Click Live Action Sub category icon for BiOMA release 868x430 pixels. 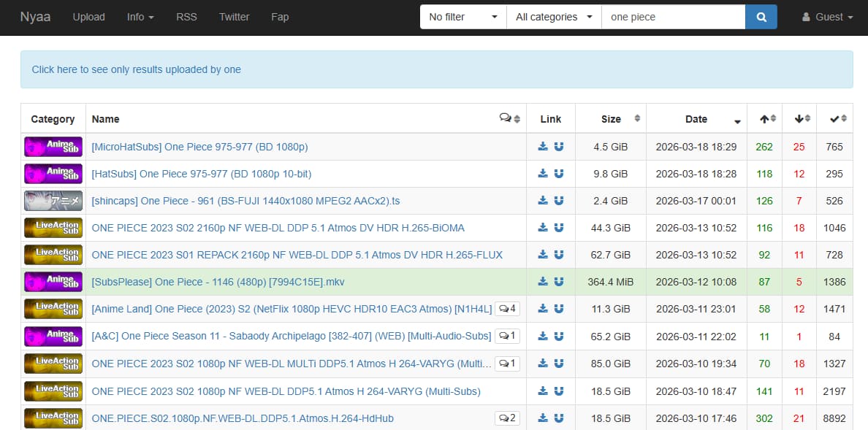point(53,228)
